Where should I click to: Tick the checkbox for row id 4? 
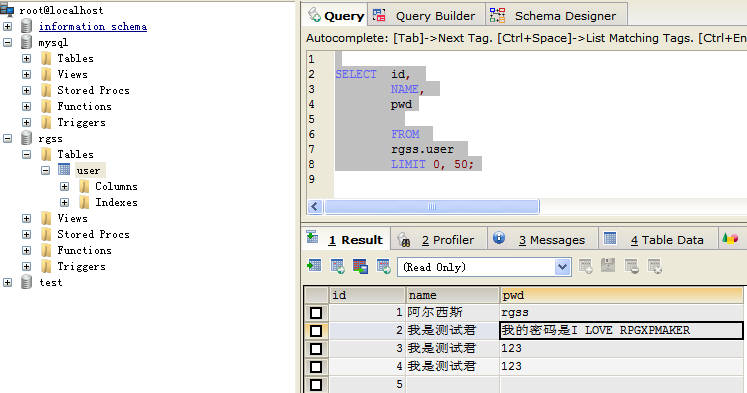point(316,367)
